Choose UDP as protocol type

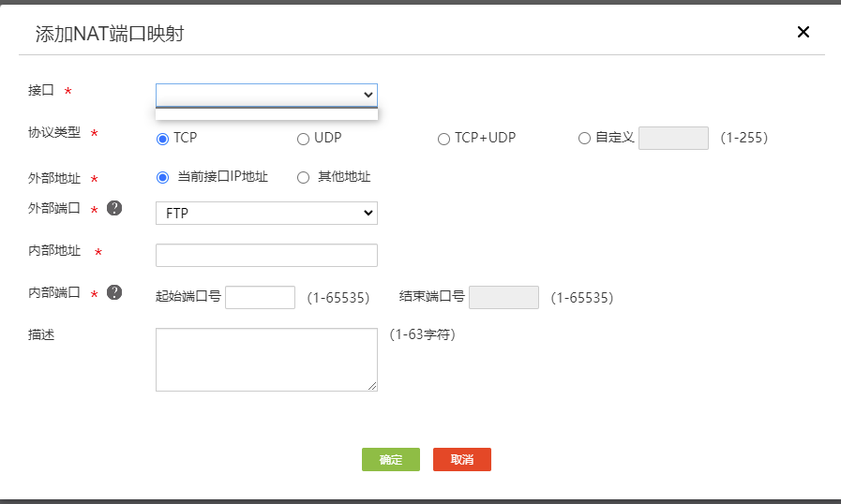(x=303, y=139)
